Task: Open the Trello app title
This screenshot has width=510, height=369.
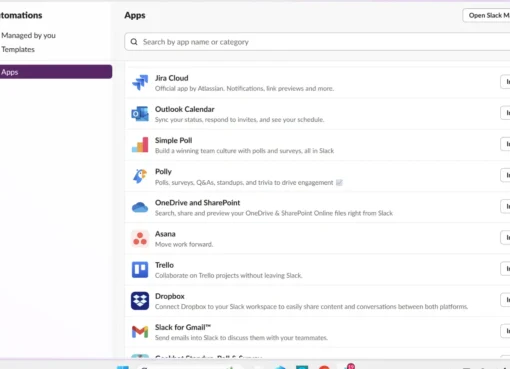Action: click(164, 265)
